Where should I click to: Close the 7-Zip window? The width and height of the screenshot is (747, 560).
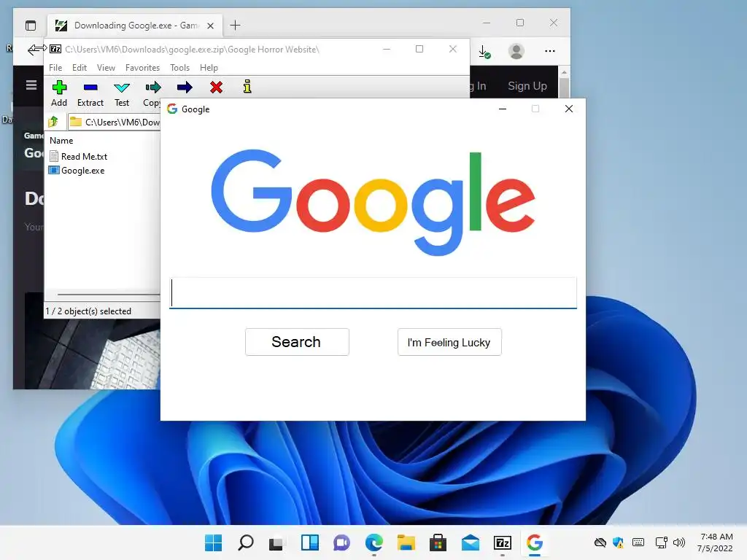[453, 49]
